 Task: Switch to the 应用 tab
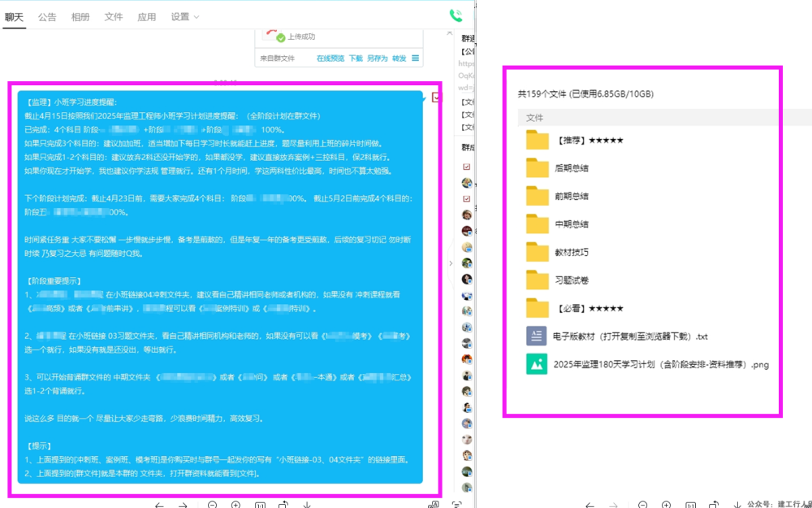coord(146,17)
